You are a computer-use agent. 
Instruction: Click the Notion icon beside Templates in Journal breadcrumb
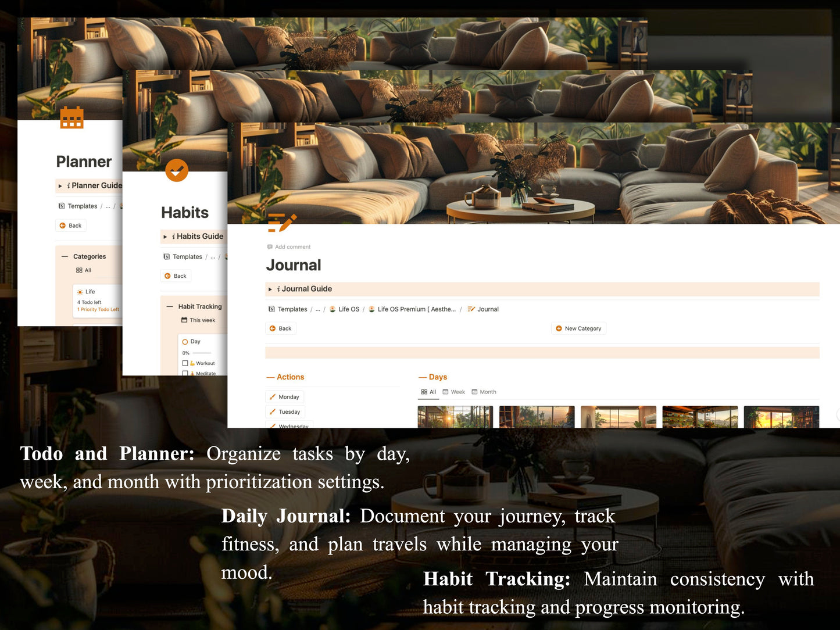(271, 309)
